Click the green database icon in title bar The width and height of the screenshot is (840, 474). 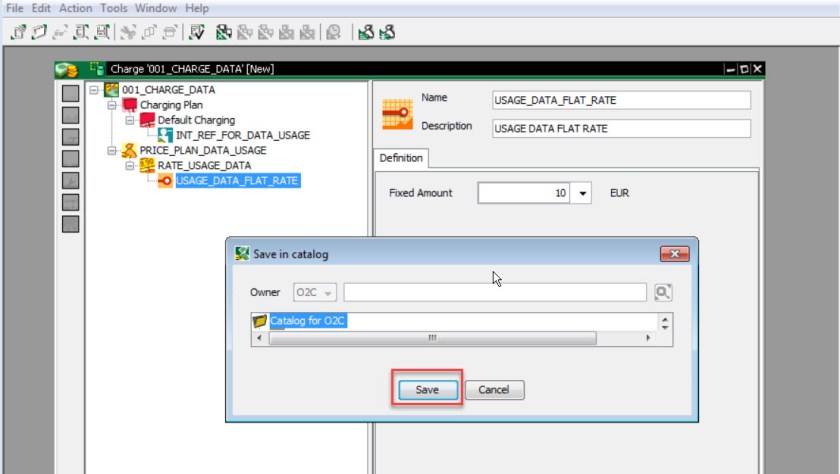click(x=96, y=69)
